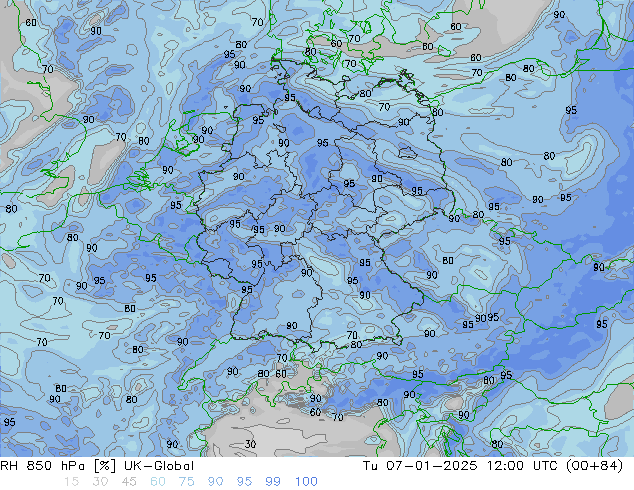Select the legend value 45
Screen dimensions: 634x490
[x=129, y=482]
